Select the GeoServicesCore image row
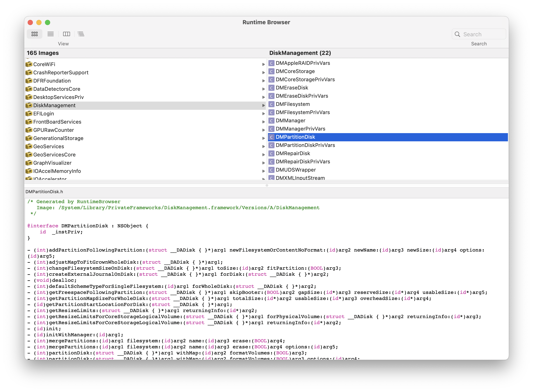Viewport: 533px width, 392px height. pyautogui.click(x=145, y=155)
